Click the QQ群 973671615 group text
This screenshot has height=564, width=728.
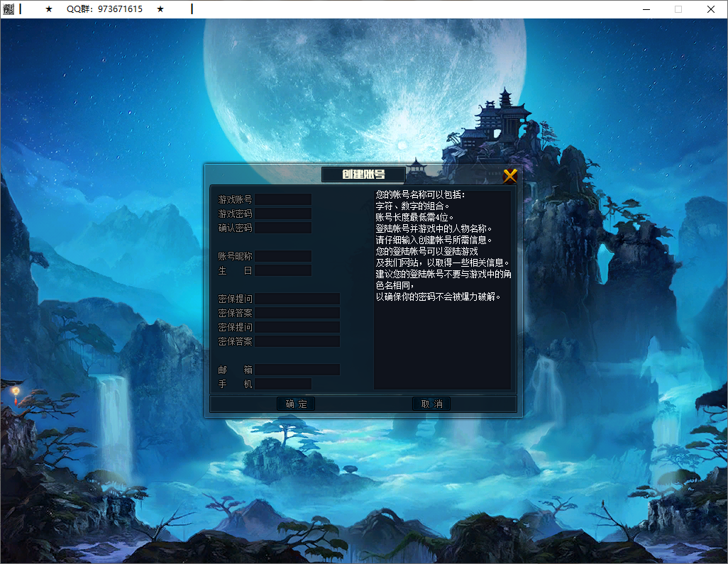point(104,9)
